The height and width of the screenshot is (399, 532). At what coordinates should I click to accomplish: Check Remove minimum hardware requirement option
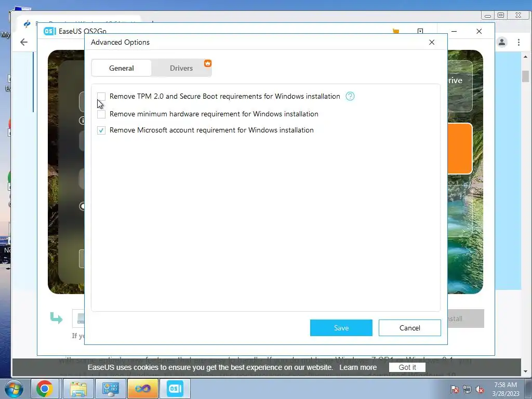[x=101, y=114]
